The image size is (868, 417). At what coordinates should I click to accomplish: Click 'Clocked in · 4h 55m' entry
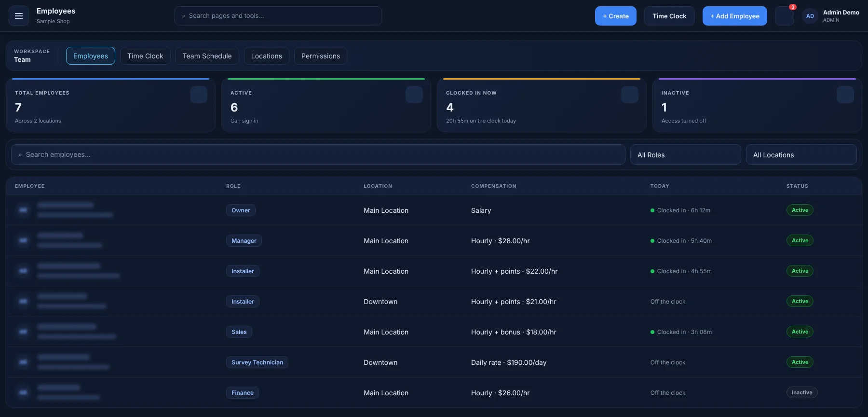(681, 271)
